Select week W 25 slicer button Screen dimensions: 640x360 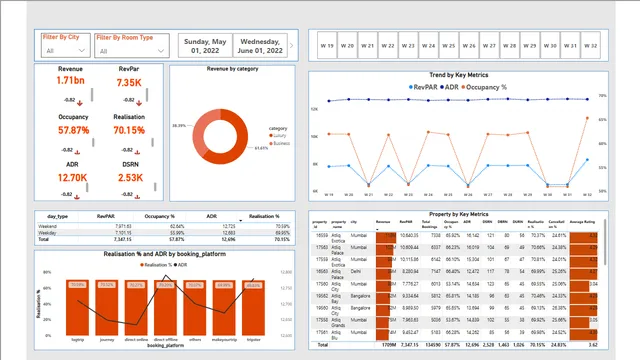[449, 45]
